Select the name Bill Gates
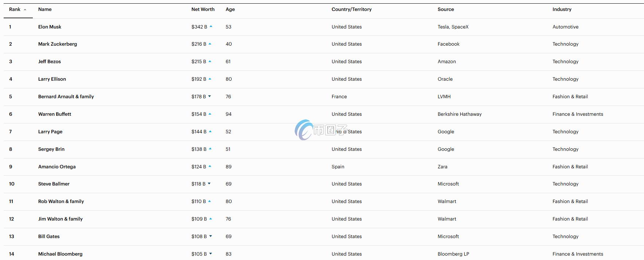Screen dimensions: 644x260 (x=49, y=237)
